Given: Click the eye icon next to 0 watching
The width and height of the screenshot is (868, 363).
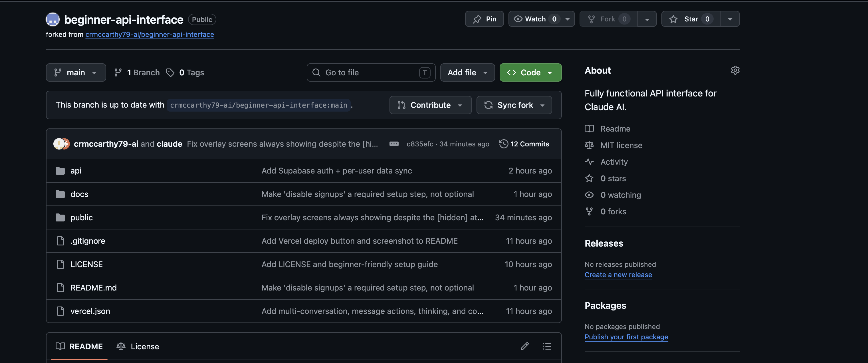Looking at the screenshot, I should click(x=589, y=195).
